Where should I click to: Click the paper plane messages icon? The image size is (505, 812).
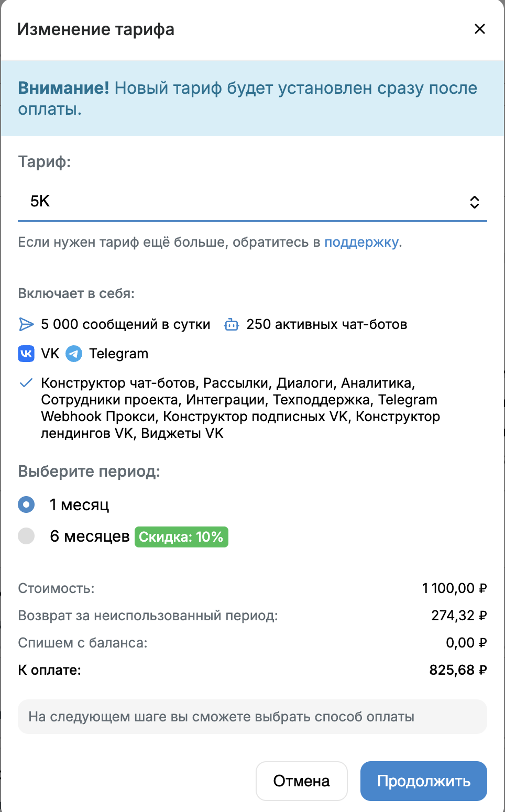[26, 324]
